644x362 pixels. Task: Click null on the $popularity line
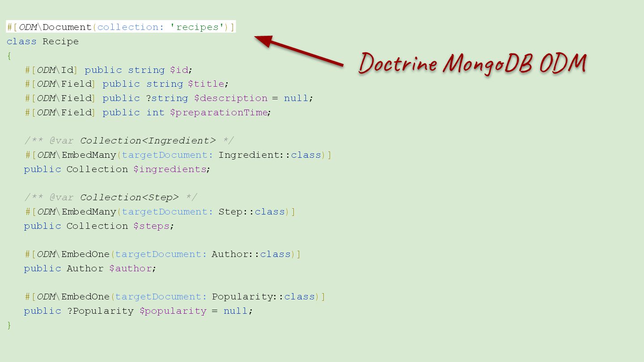click(236, 311)
